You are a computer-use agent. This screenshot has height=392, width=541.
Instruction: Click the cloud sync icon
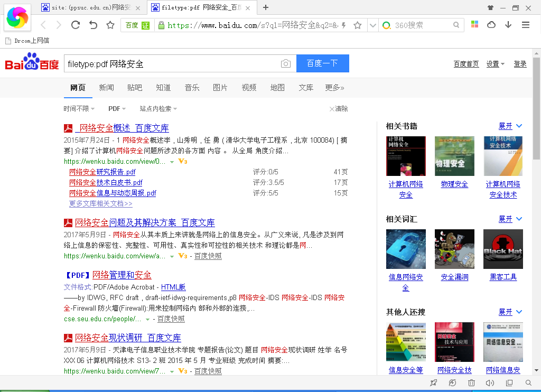491,24
